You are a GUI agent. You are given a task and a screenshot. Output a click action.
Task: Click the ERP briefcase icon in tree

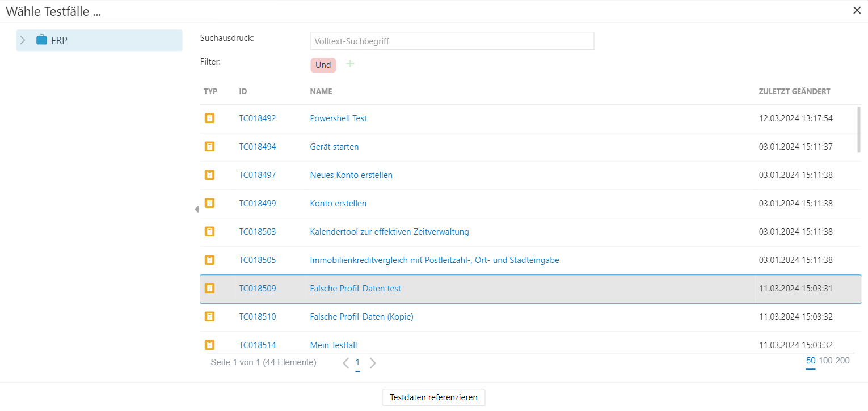pyautogui.click(x=41, y=40)
